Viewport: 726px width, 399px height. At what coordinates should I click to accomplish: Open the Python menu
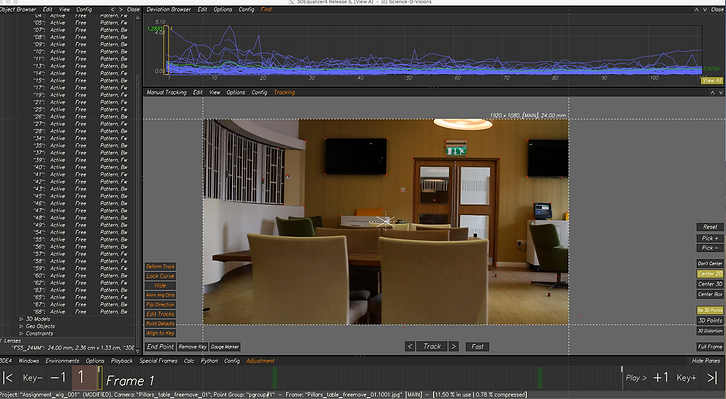[x=209, y=361]
